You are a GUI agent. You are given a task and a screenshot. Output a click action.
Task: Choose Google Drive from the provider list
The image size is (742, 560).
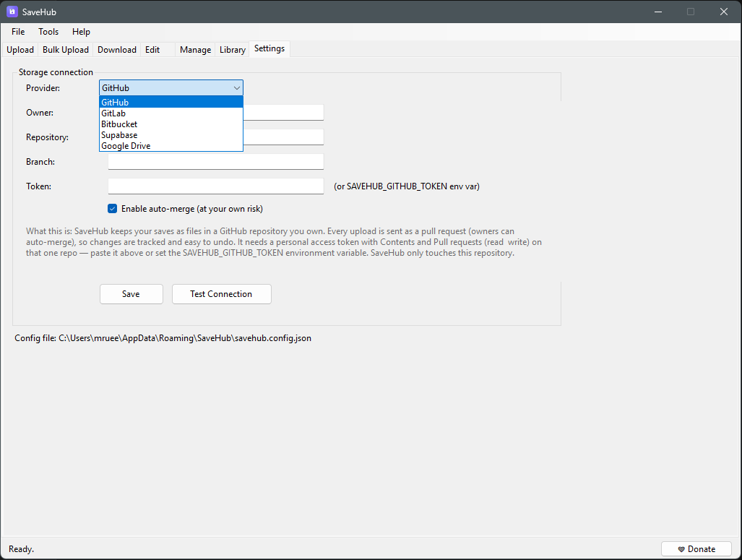(171, 146)
